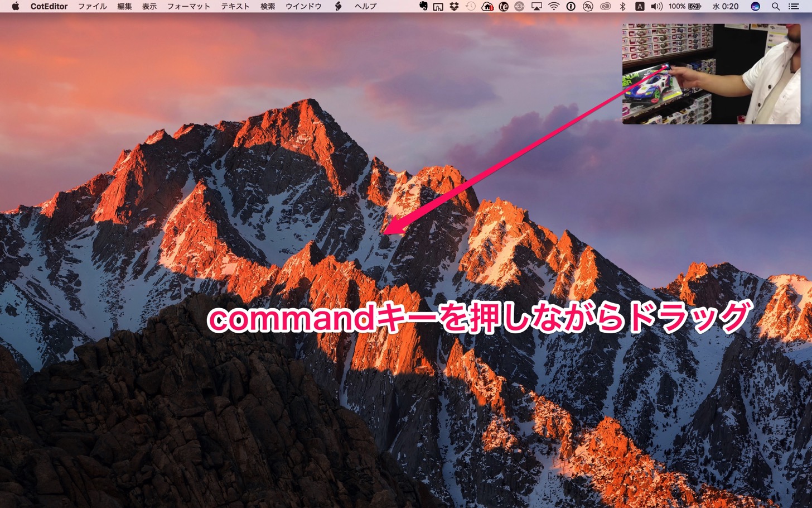Open Notification Center list icon
Viewport: 812px width, 508px height.
pyautogui.click(x=794, y=7)
